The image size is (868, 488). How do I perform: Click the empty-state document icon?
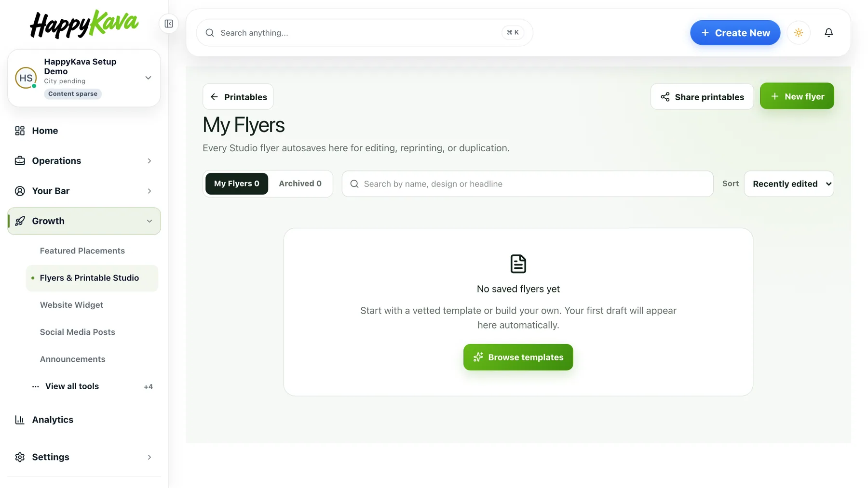[x=518, y=264]
